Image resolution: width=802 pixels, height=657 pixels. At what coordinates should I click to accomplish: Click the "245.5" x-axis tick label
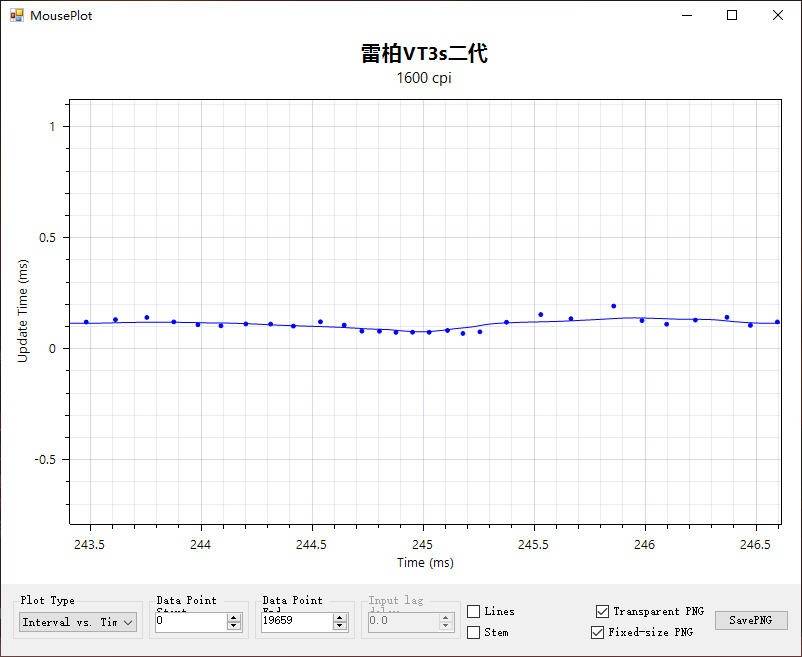[533, 545]
